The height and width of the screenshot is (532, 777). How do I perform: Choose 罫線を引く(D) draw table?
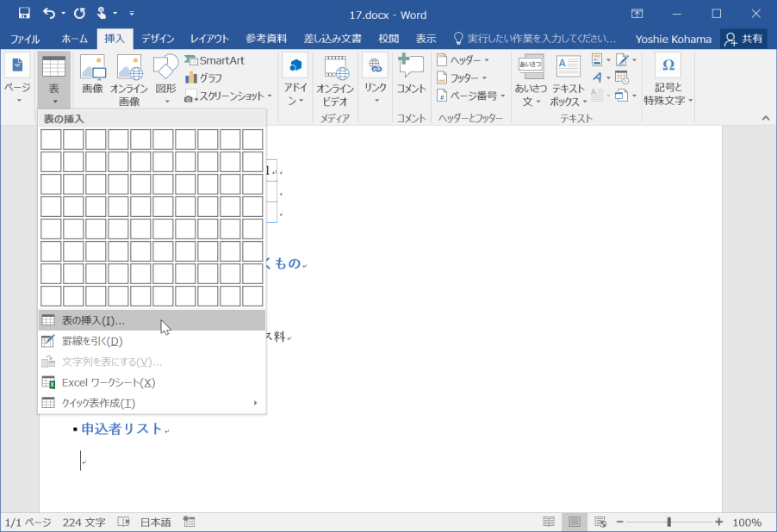coord(152,341)
